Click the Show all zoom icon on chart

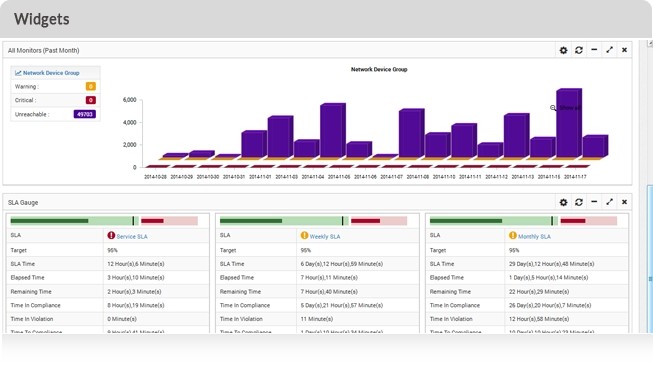553,108
